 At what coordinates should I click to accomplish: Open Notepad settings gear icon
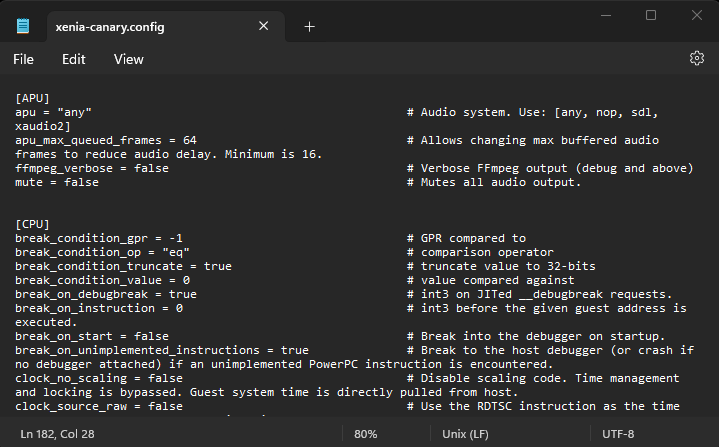(697, 58)
